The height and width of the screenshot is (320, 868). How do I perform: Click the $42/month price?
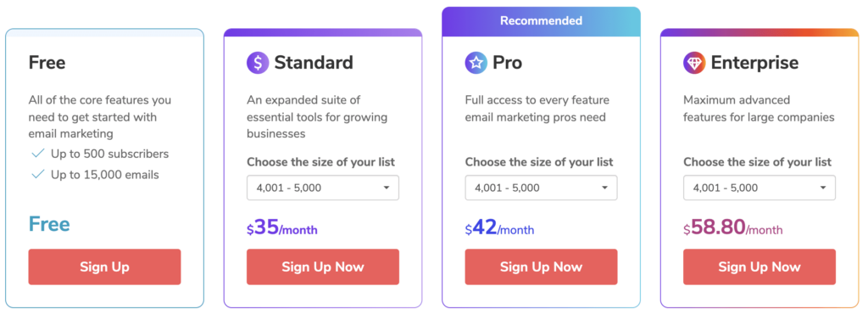500,227
